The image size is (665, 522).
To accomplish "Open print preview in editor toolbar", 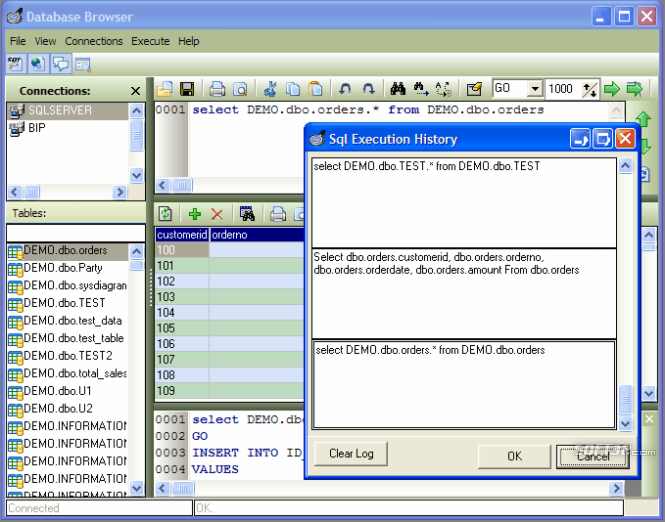I will 240,89.
